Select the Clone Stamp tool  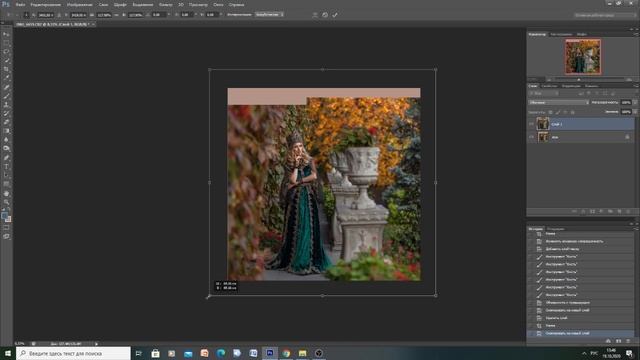(x=6, y=104)
